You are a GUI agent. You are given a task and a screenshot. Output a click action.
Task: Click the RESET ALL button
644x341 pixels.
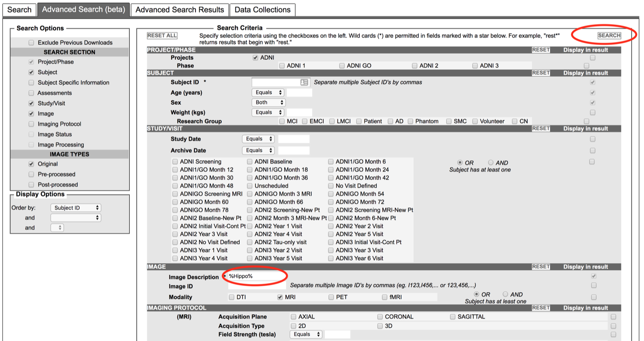click(162, 35)
